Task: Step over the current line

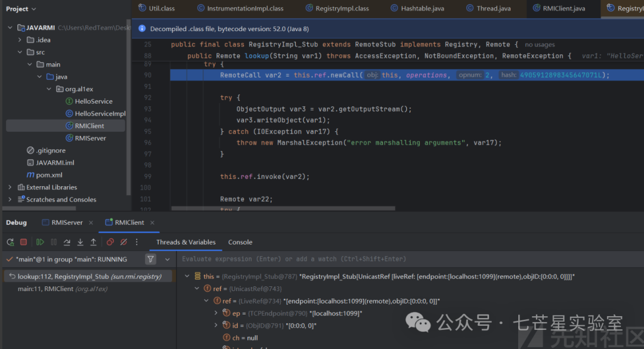Action: click(x=67, y=242)
